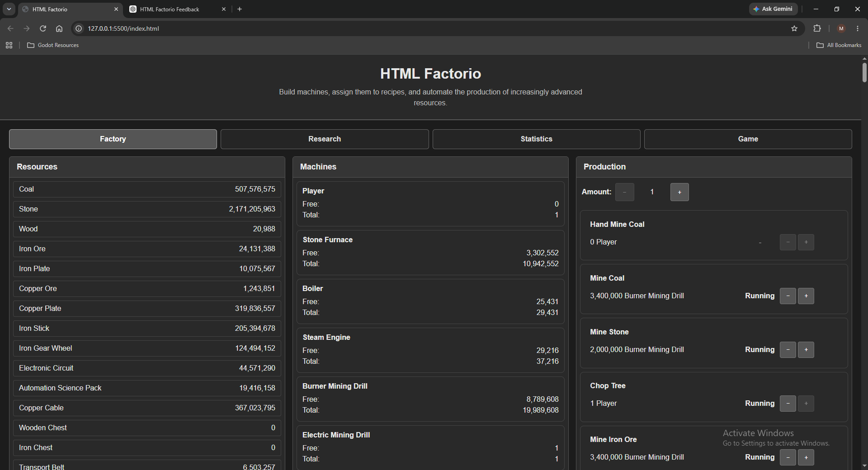Open the apps grid shortcut
The height and width of the screenshot is (470, 868).
click(x=9, y=45)
